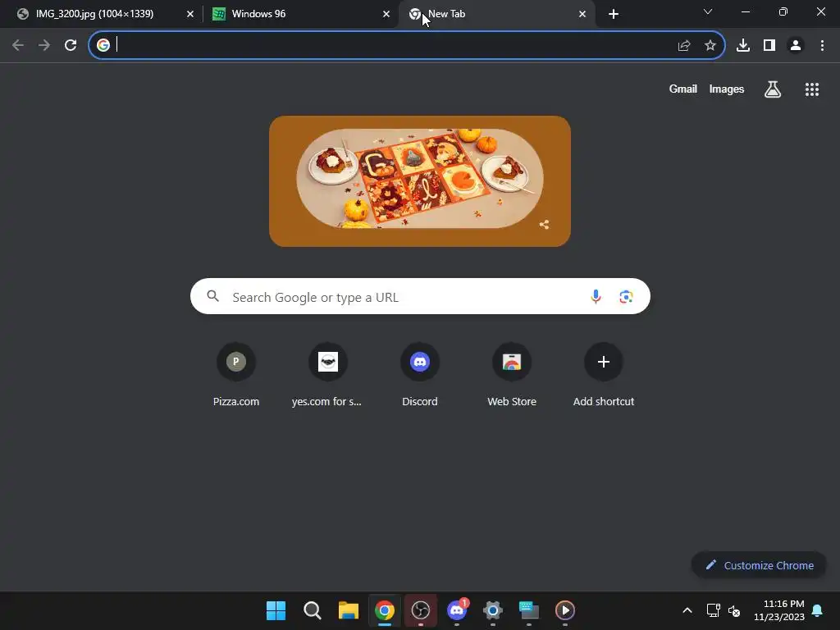This screenshot has width=840, height=630.
Task: Click the back navigation arrow
Action: point(18,46)
